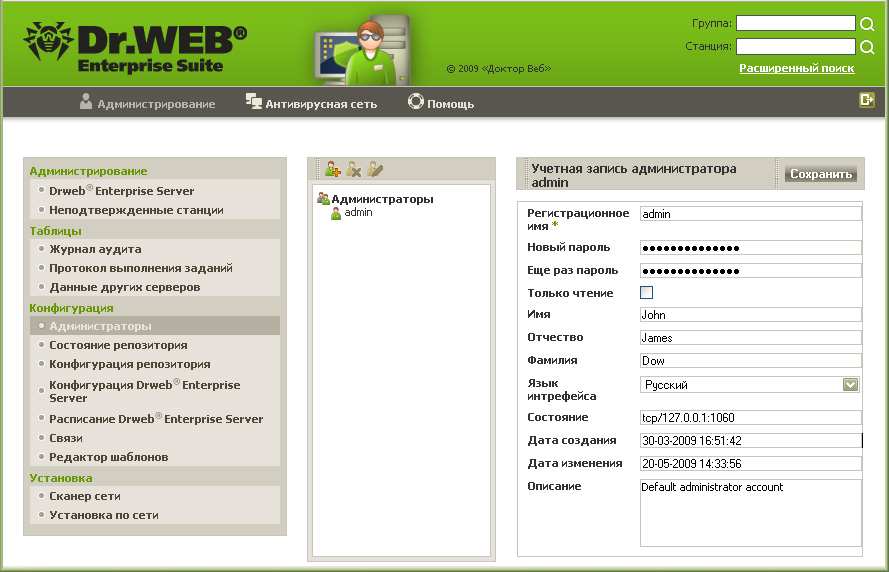
Task: Open Состояние репозитория
Action: [x=118, y=345]
